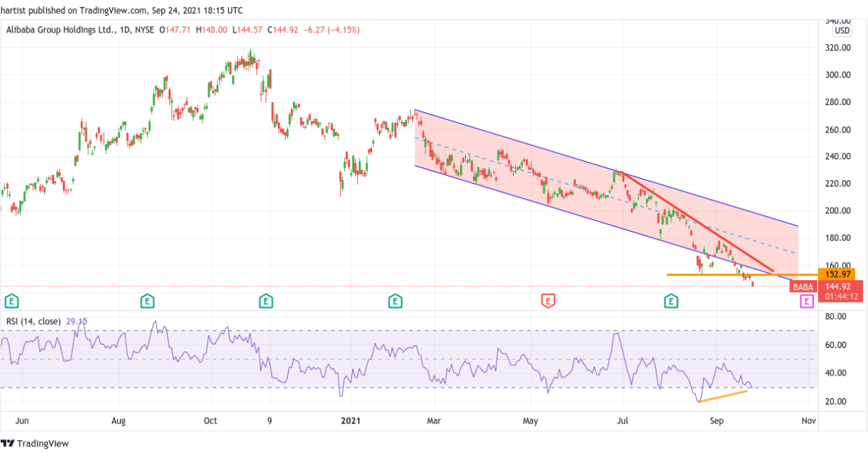Click the red BABA ticker label
Image resolution: width=868 pixels, height=456 pixels.
pos(802,287)
